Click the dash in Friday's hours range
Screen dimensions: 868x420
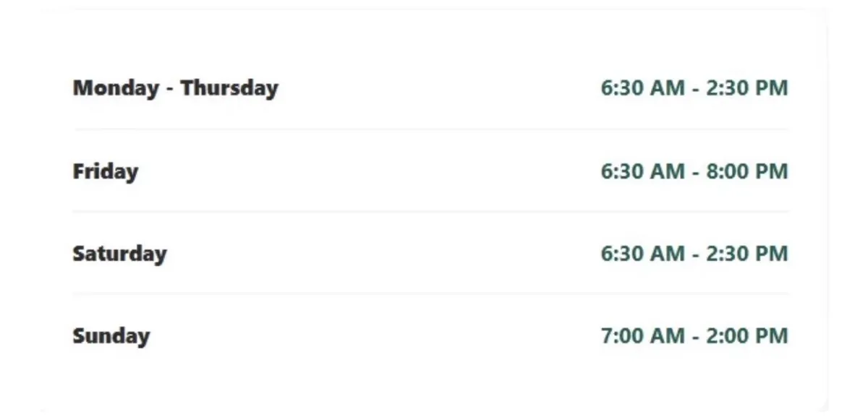(x=694, y=173)
